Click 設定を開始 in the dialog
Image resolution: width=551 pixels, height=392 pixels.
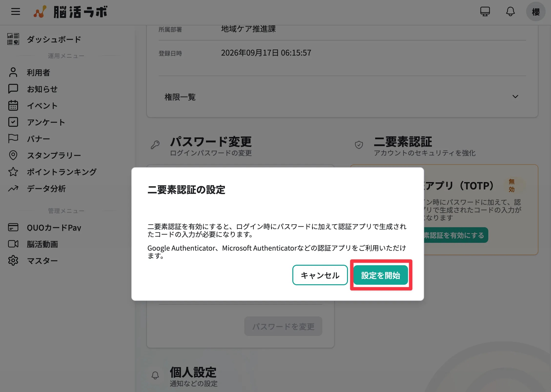(381, 275)
